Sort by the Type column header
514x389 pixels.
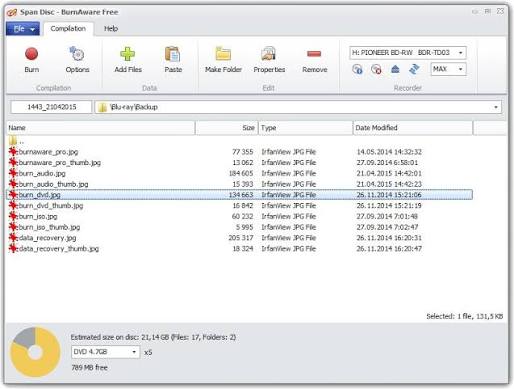point(306,128)
